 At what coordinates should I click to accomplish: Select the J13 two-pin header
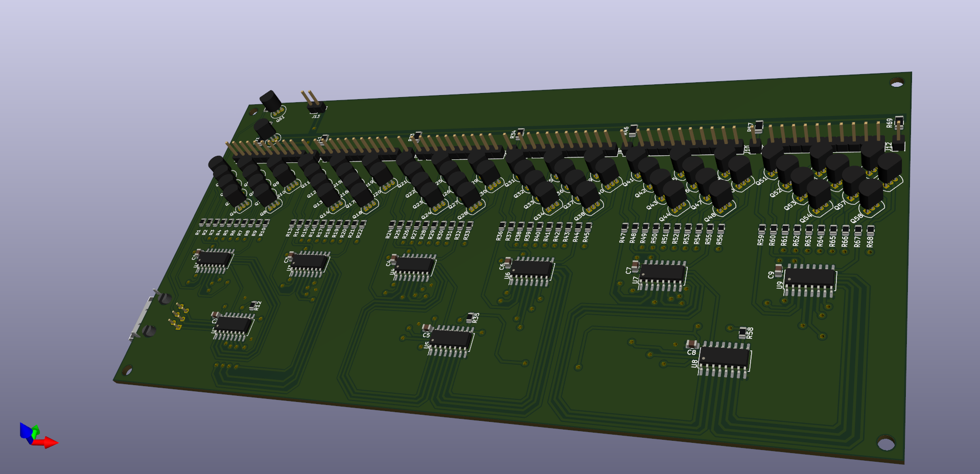(x=314, y=102)
